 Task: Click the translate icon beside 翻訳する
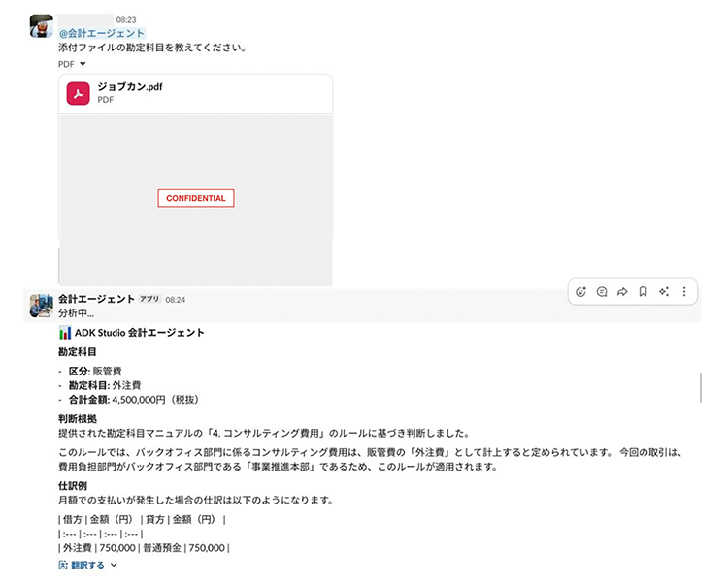63,565
